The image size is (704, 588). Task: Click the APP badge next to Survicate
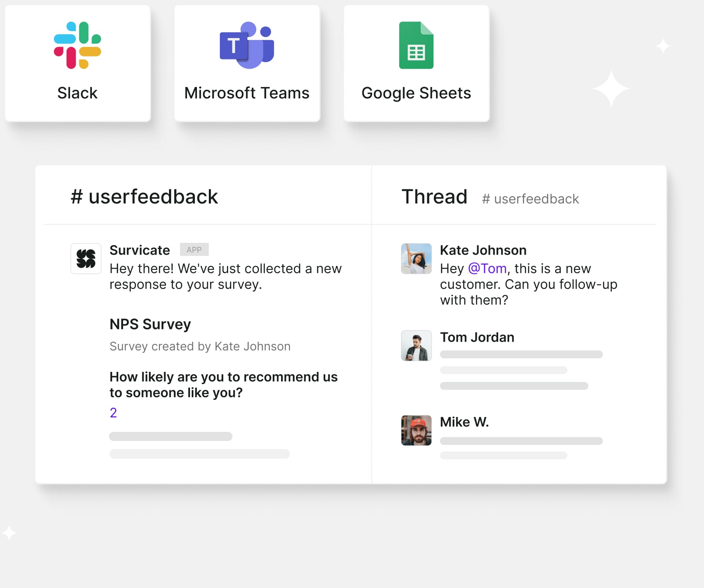pyautogui.click(x=194, y=250)
